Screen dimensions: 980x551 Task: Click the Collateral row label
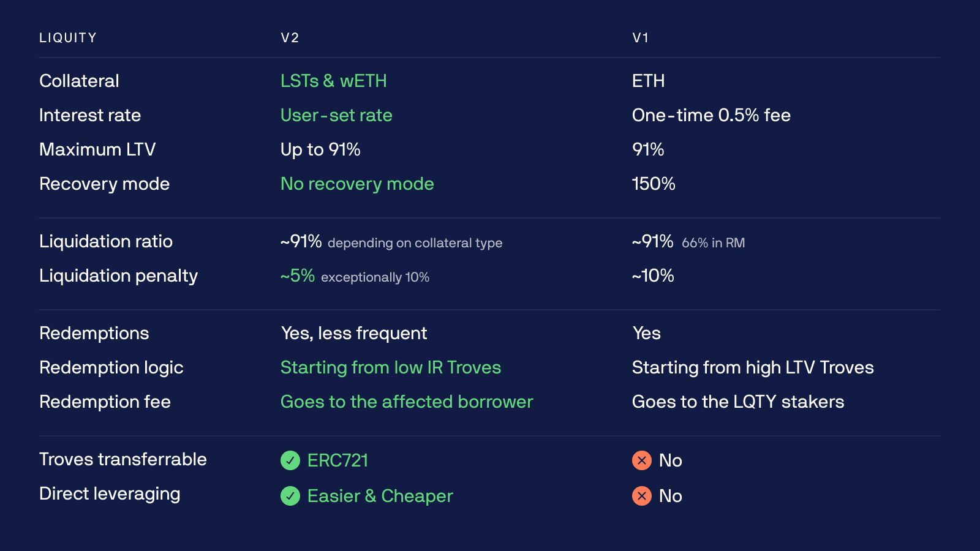tap(79, 81)
